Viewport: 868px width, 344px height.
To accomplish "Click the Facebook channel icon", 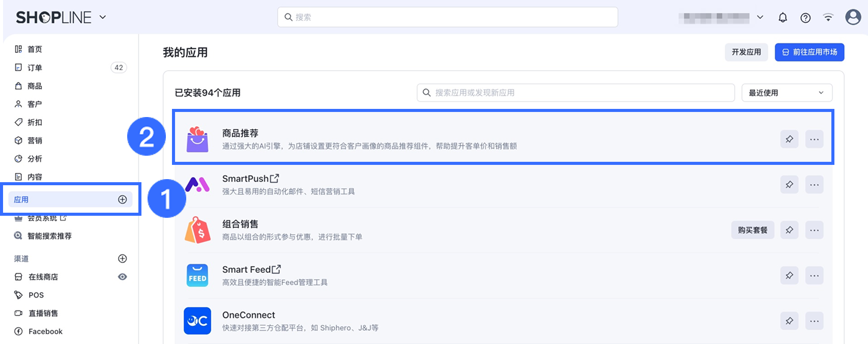I will coord(18,331).
